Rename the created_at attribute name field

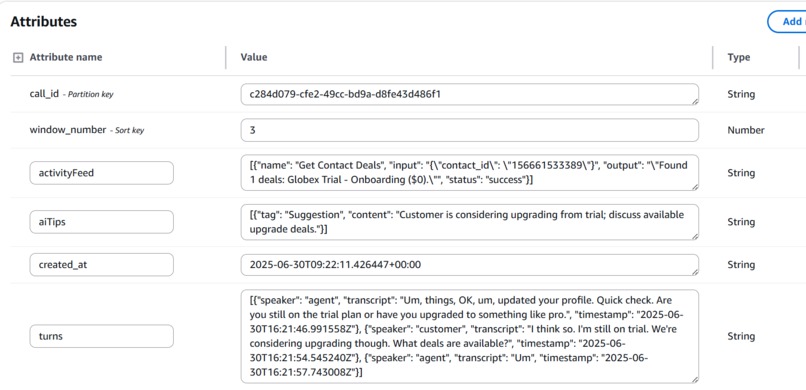[x=101, y=265]
